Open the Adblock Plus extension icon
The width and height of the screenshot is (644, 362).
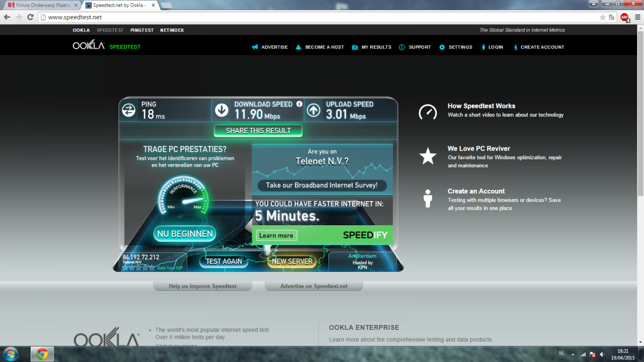click(x=625, y=17)
